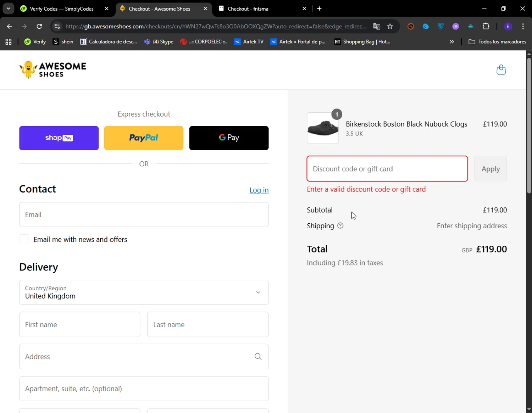The width and height of the screenshot is (532, 413).
Task: Open the shein bookmark
Action: (63, 42)
